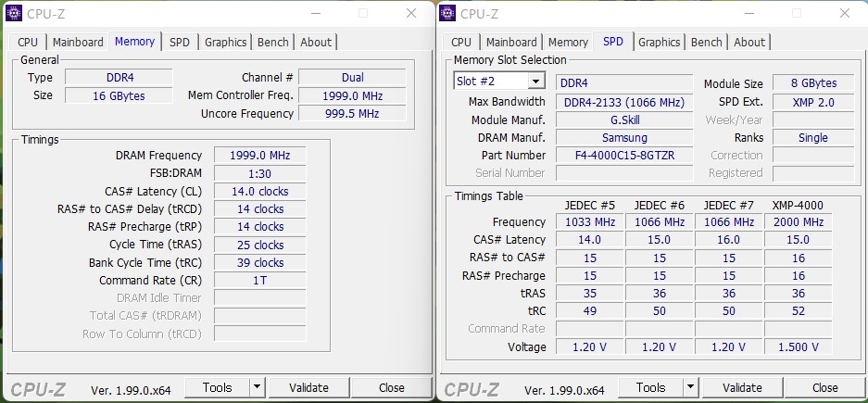Click CPU-Z app icon in right window title bar
The width and height of the screenshot is (868, 403).
point(447,13)
